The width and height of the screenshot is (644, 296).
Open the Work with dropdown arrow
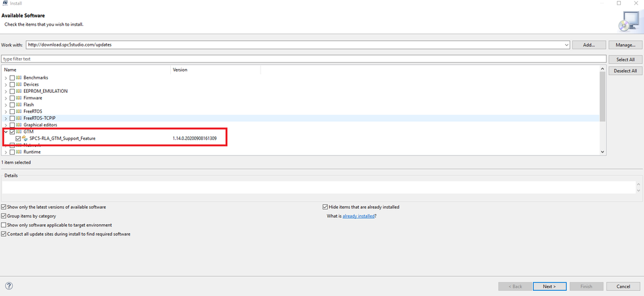click(x=567, y=44)
